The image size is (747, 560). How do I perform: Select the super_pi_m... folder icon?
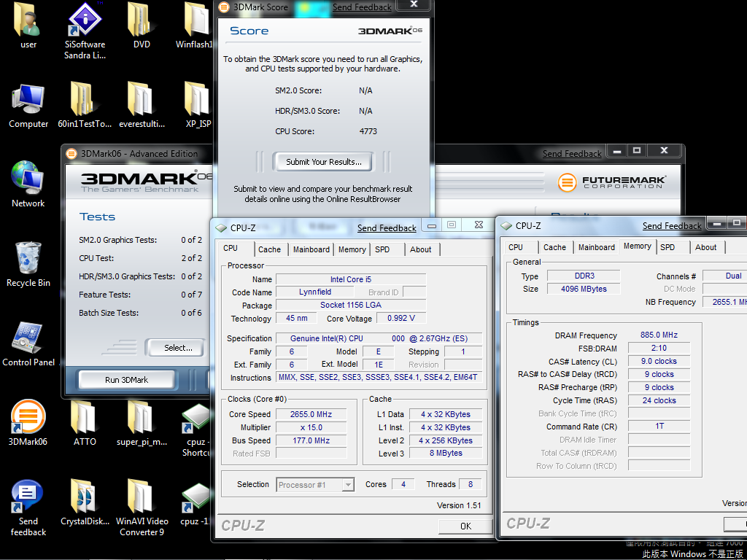tap(142, 423)
